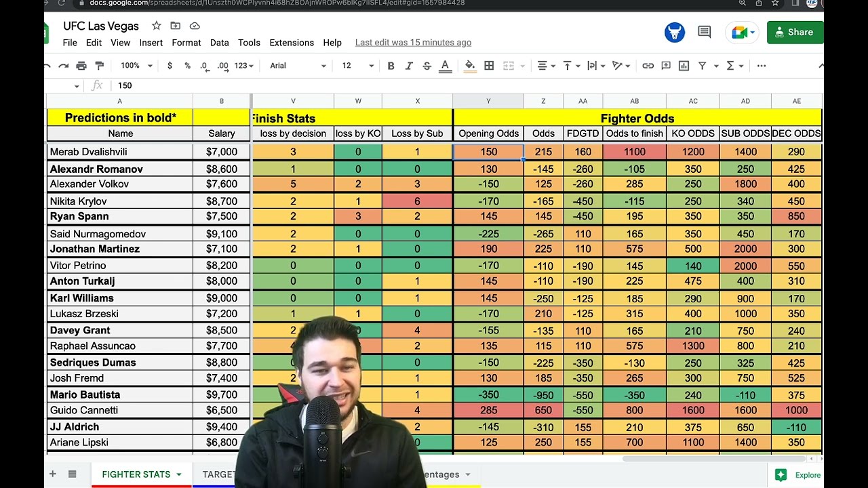Open the Explore button
Viewport: 868px width, 488px height.
tap(798, 475)
